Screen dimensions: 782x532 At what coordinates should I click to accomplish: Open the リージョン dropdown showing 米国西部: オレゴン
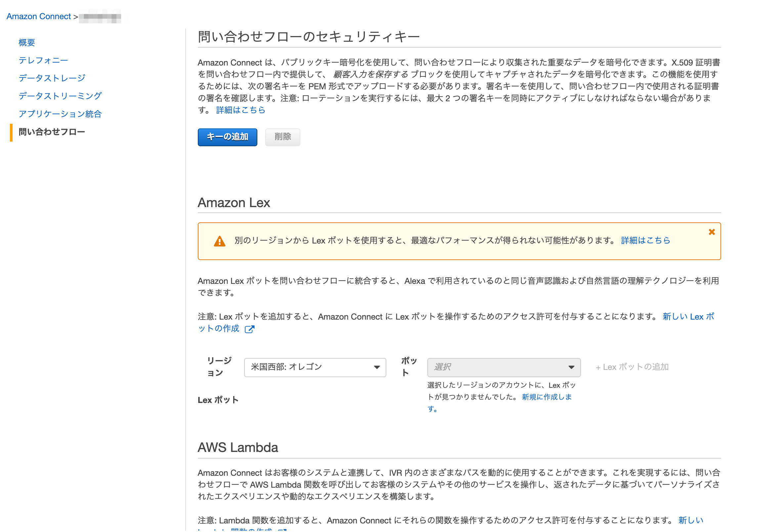click(315, 367)
